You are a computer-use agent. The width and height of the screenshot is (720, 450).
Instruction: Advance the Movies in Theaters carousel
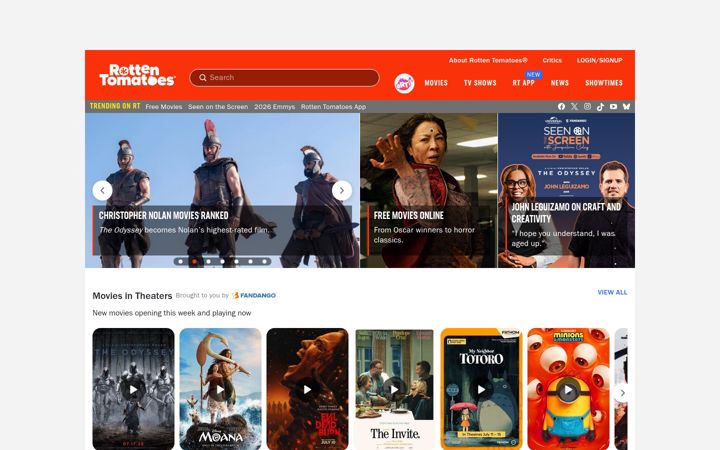(622, 393)
